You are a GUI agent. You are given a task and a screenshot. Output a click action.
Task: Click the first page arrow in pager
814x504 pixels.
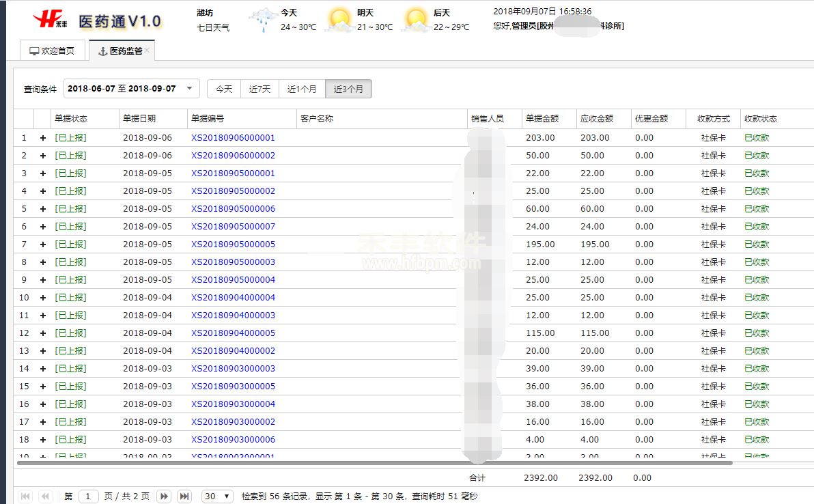(x=25, y=496)
